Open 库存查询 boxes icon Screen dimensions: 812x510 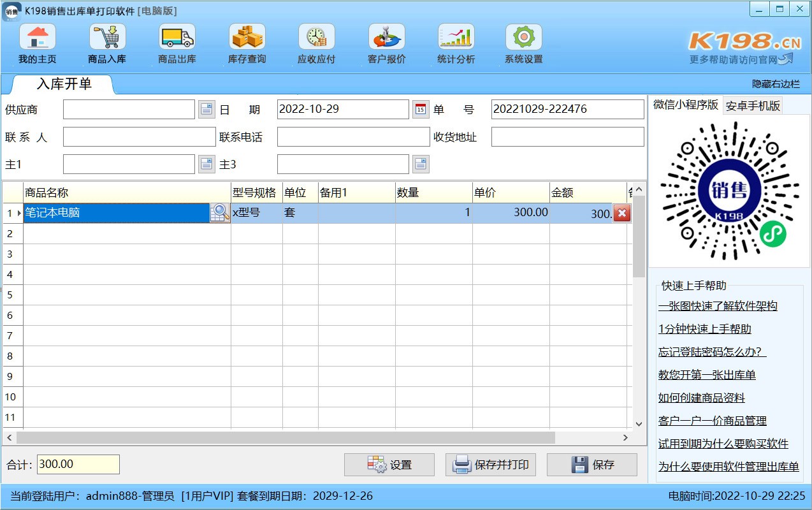247,38
